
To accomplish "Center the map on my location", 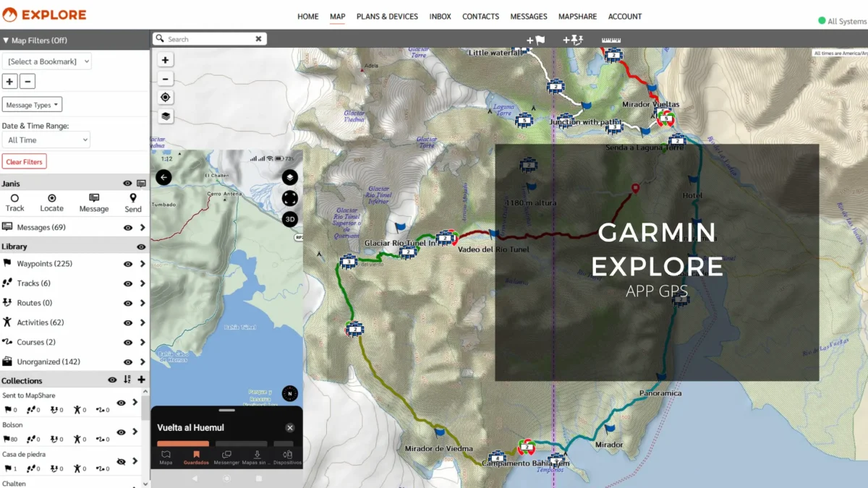I will pyautogui.click(x=166, y=98).
